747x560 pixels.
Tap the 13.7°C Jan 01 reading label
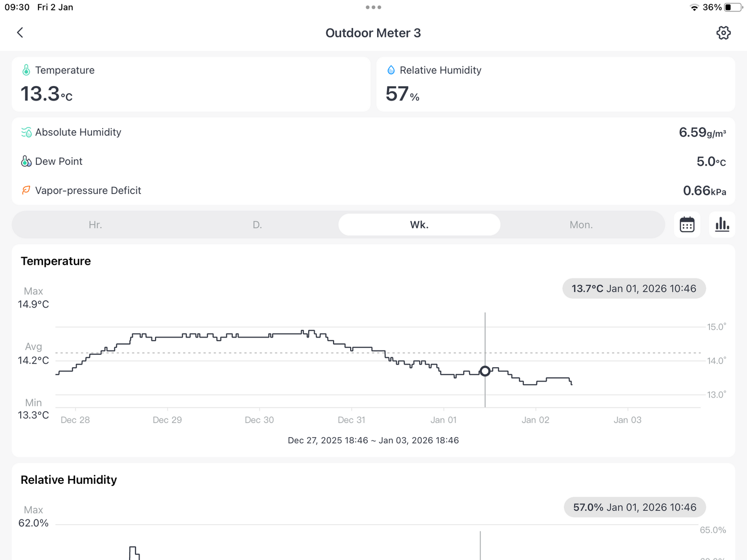click(x=634, y=289)
